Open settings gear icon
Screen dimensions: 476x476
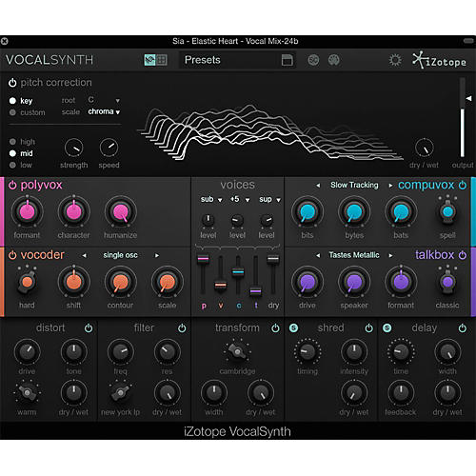(x=395, y=60)
